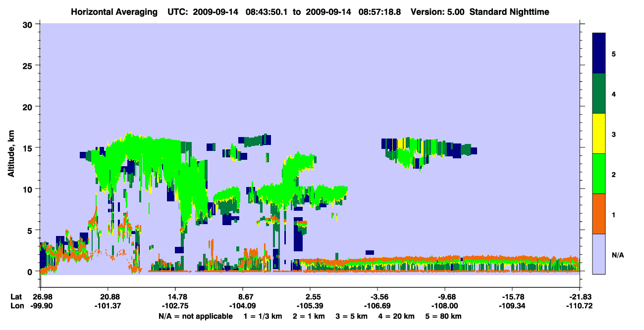Click the colorbar number label 5
The width and height of the screenshot is (644, 330).
(x=614, y=53)
